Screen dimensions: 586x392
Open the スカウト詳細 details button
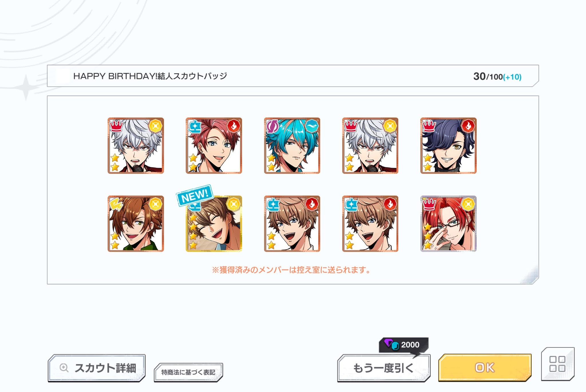[97, 368]
